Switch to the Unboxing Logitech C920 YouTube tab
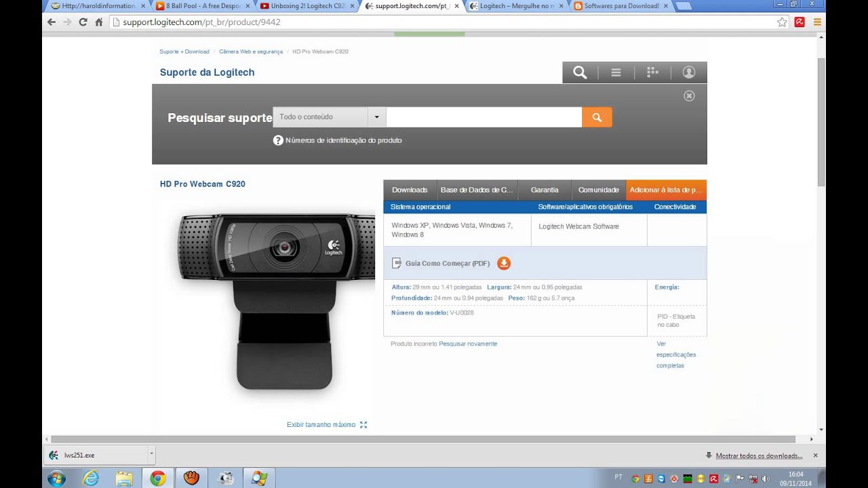This screenshot has width=868, height=488. point(308,5)
